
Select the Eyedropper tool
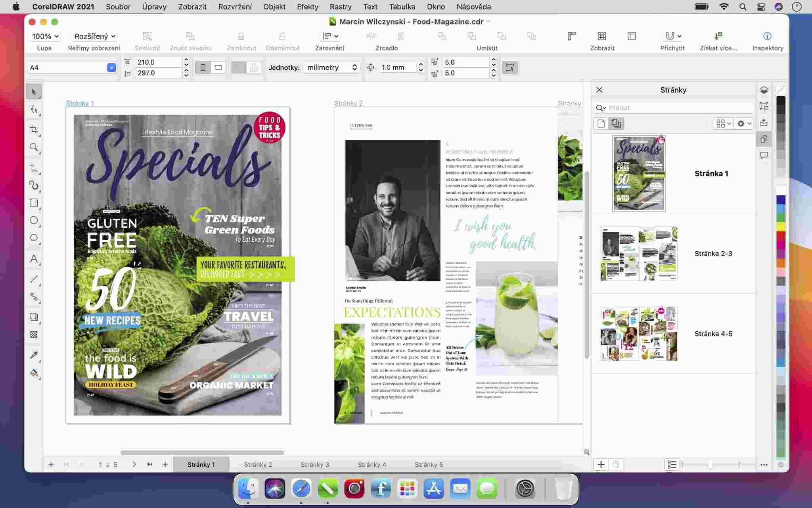point(34,355)
